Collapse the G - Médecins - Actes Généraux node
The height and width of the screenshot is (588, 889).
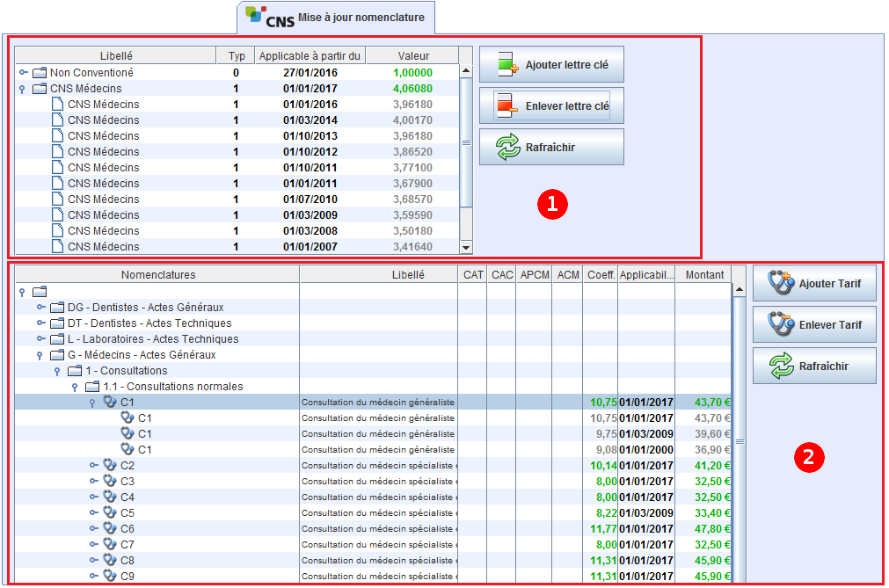coord(40,355)
